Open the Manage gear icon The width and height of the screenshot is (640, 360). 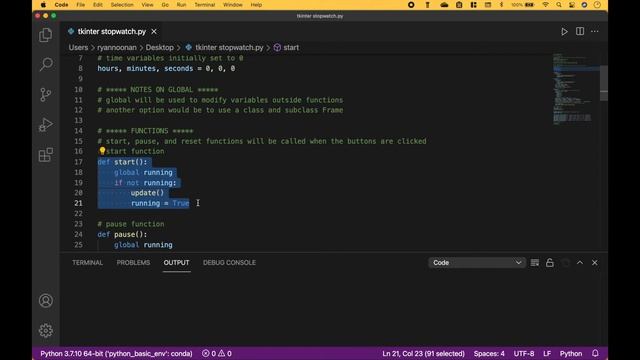[x=46, y=330]
